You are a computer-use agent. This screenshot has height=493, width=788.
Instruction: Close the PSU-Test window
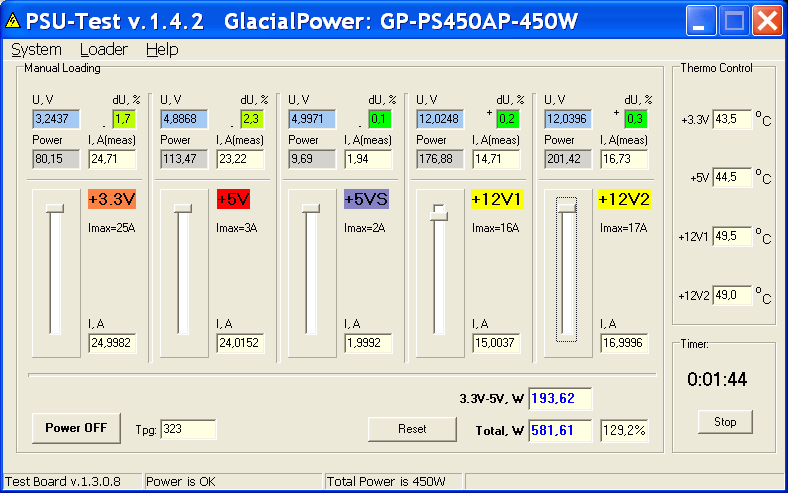767,21
